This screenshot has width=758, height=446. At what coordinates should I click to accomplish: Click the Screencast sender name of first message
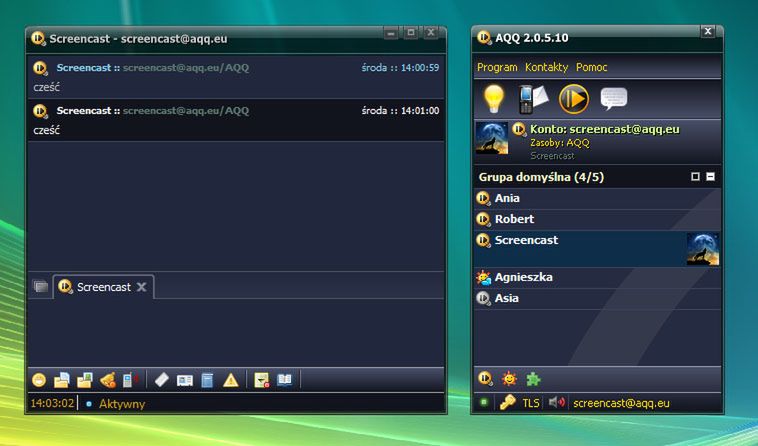84,68
